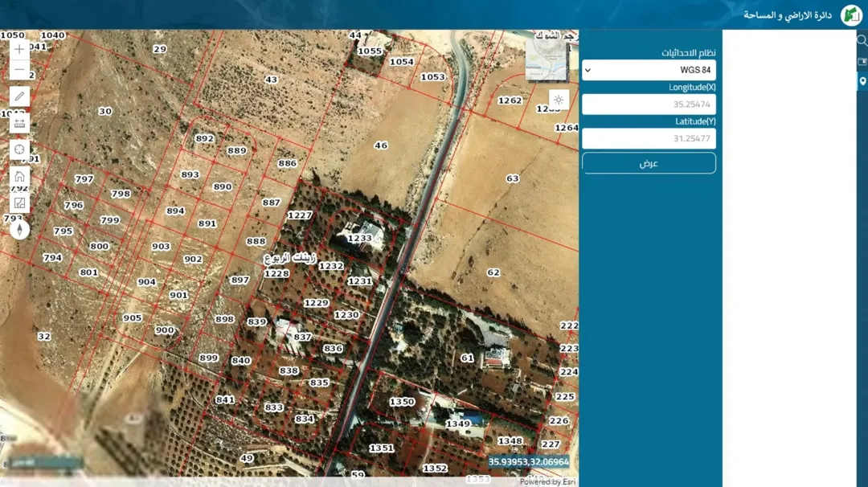Click the department logo in the header
The width and height of the screenshot is (868, 487).
click(851, 15)
